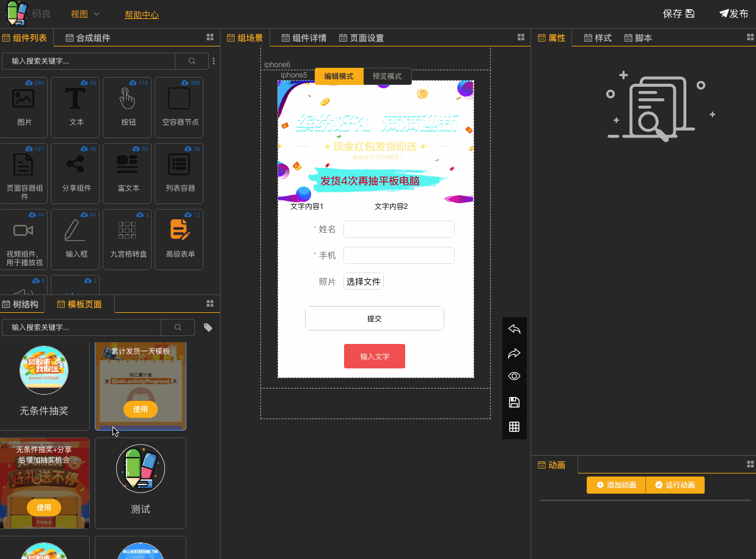Click the 选择文件 button on canvas

364,282
